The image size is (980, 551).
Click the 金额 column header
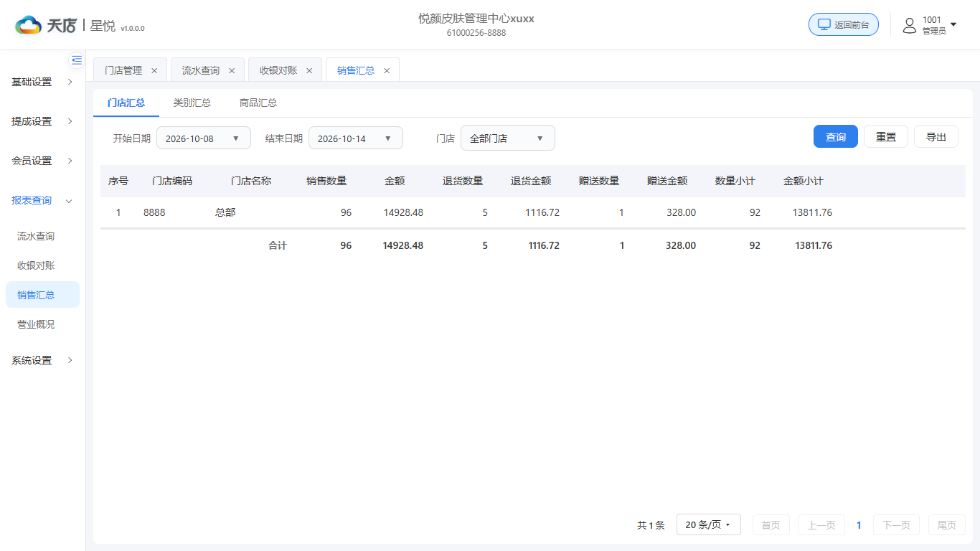pyautogui.click(x=395, y=181)
